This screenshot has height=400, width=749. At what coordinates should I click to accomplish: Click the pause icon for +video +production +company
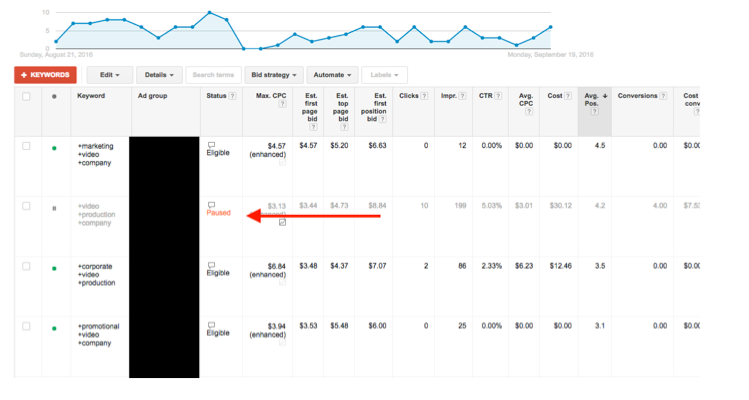click(x=54, y=207)
